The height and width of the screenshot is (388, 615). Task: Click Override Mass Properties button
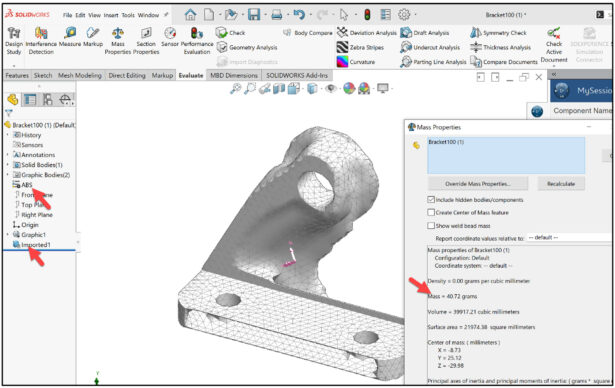point(477,184)
